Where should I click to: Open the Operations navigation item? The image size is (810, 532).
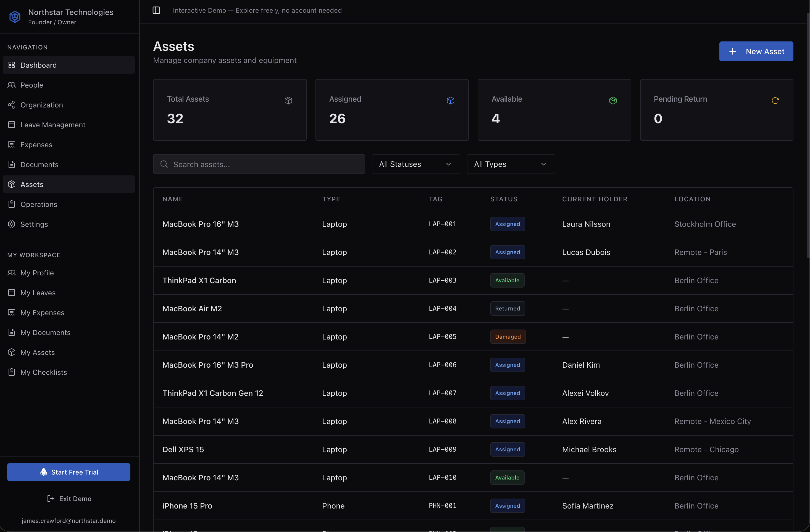tap(39, 204)
